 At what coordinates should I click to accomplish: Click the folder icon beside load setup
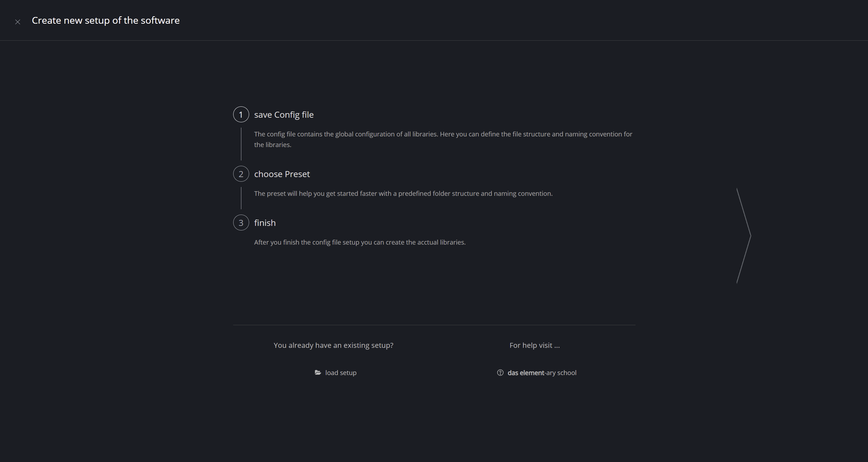318,373
